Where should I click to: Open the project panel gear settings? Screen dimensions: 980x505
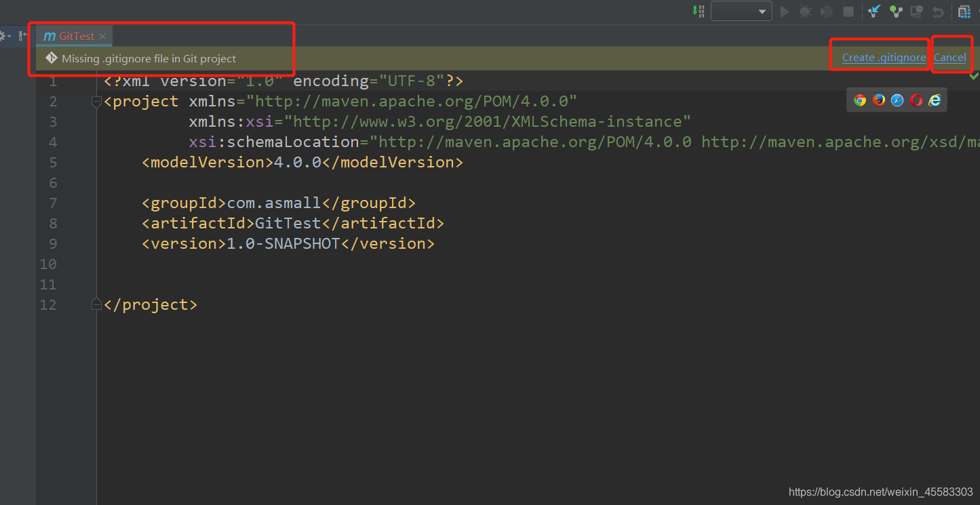click(5, 36)
